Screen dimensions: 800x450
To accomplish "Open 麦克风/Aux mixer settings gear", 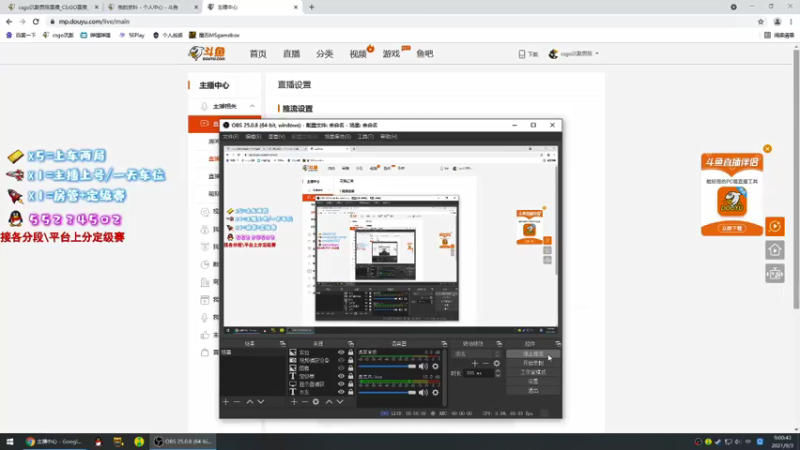I will click(435, 392).
